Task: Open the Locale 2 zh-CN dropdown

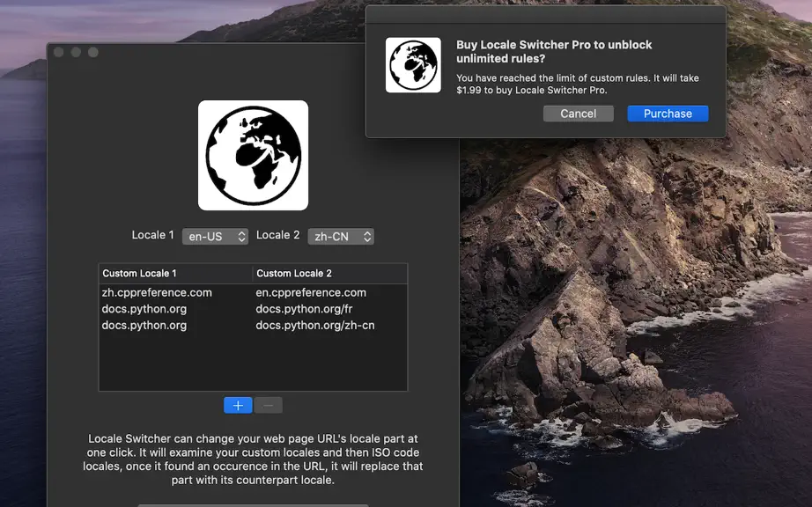Action: point(341,237)
